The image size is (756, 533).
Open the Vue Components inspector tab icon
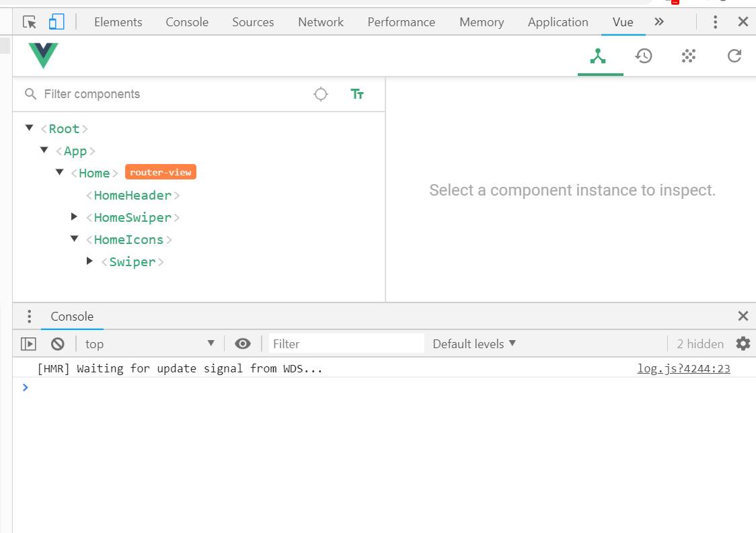coord(598,56)
